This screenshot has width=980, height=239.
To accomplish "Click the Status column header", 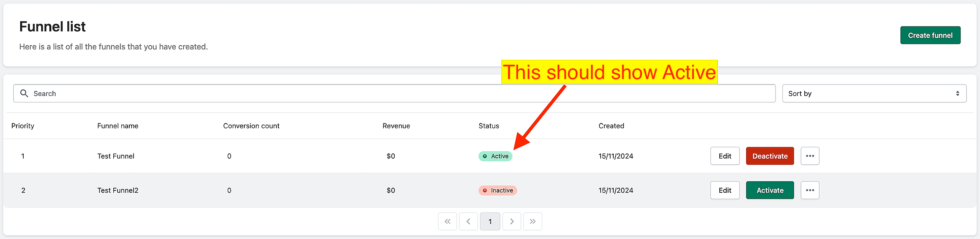I will coord(488,126).
